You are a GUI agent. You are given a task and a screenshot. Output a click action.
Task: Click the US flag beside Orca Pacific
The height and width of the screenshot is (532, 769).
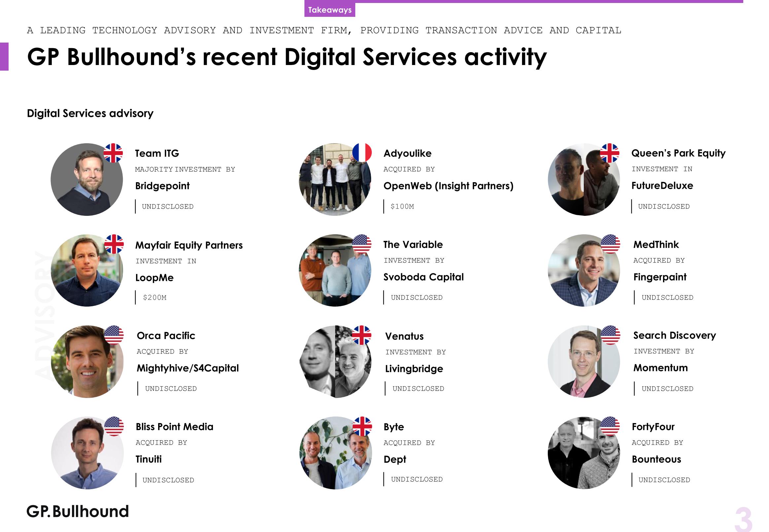(x=114, y=335)
